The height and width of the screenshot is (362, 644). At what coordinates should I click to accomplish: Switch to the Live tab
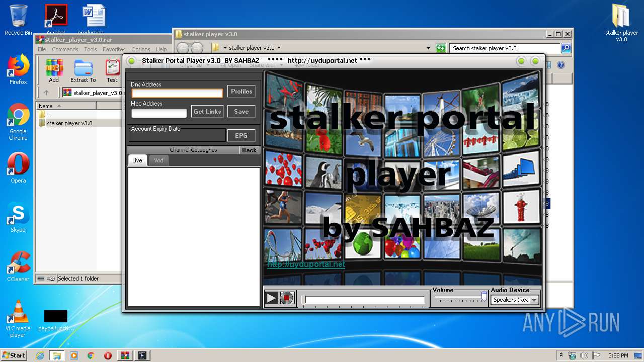(137, 160)
